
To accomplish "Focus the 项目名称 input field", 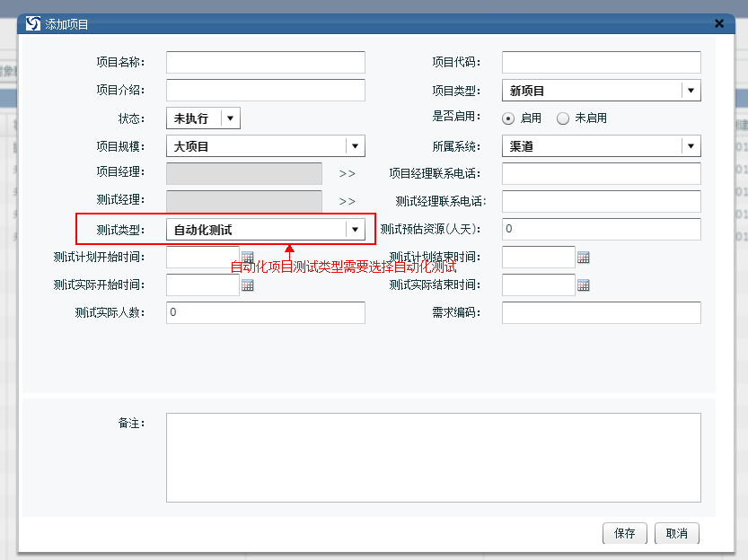I will (x=265, y=62).
